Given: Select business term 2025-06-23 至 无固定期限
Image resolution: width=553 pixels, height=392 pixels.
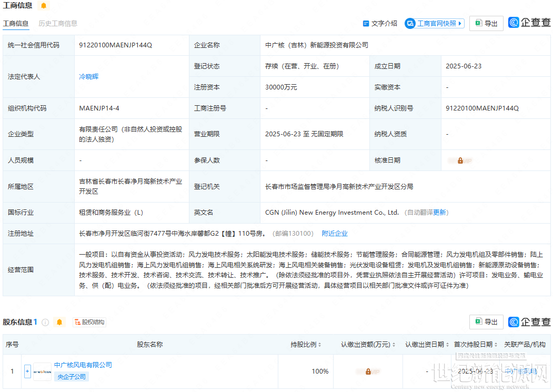Looking at the screenshot, I should tap(304, 134).
